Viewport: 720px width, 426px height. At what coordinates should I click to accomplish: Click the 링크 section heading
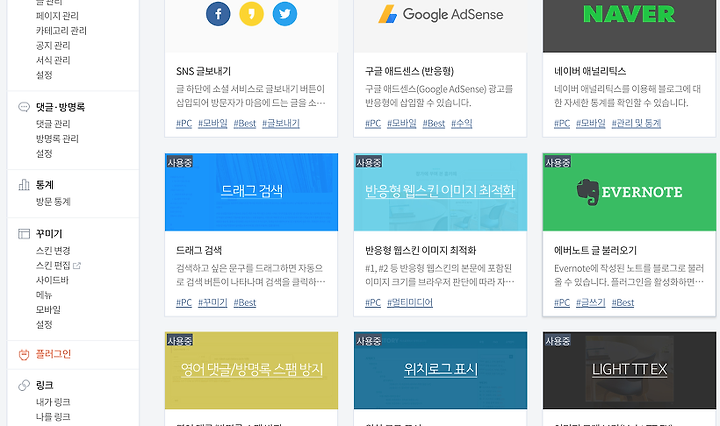point(45,385)
